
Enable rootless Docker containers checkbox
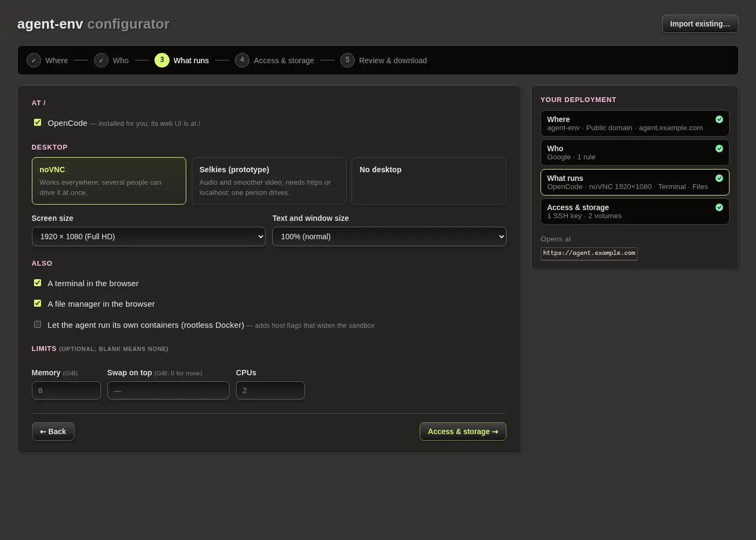point(38,325)
